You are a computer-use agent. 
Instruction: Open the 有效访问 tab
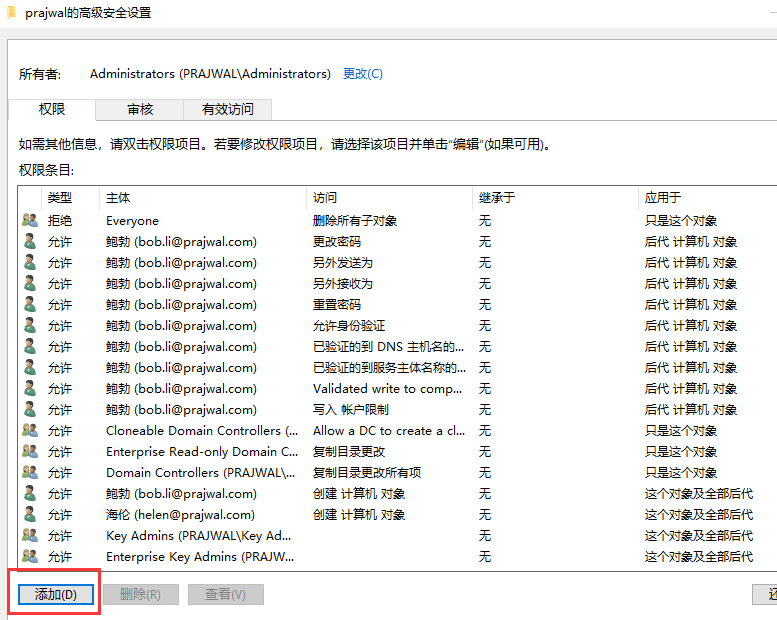[227, 110]
